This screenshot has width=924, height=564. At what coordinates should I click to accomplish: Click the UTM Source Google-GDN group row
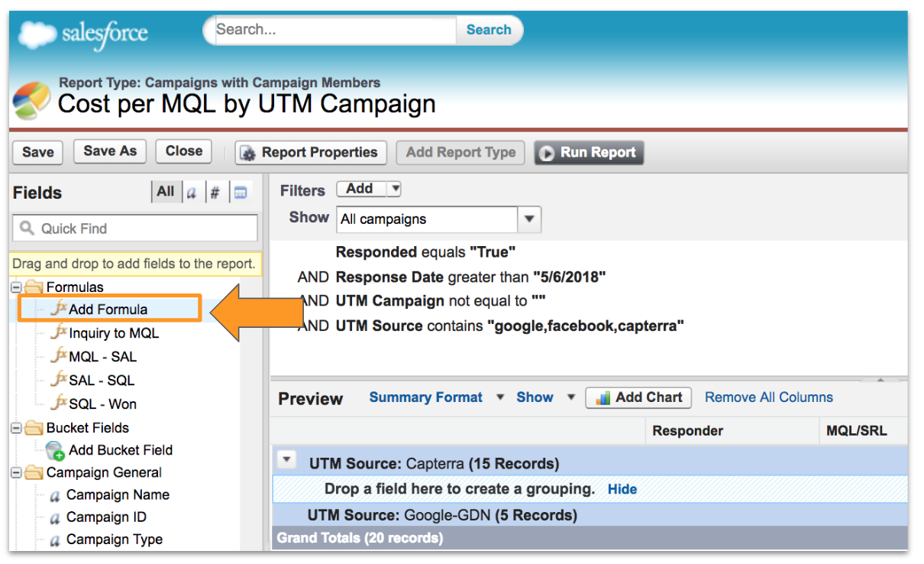click(590, 515)
